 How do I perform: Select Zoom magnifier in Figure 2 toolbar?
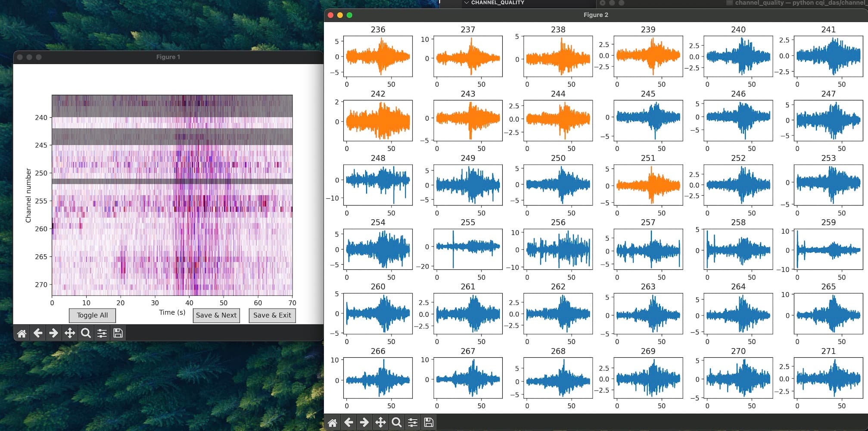(x=397, y=422)
